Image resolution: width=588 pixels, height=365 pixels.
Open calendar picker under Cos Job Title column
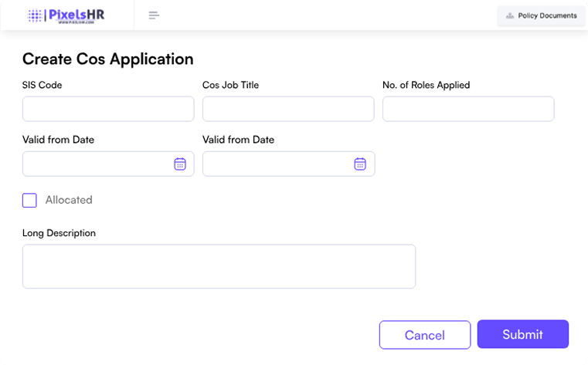tap(360, 164)
